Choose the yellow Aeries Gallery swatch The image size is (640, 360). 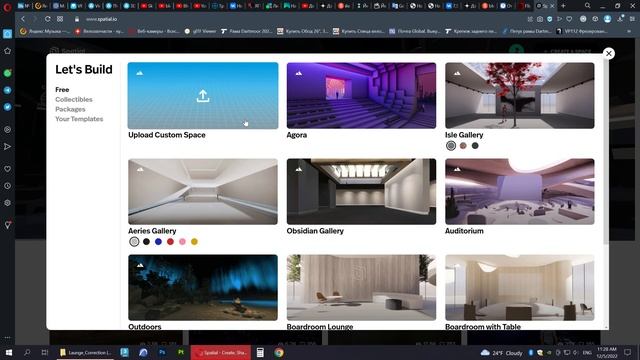194,242
